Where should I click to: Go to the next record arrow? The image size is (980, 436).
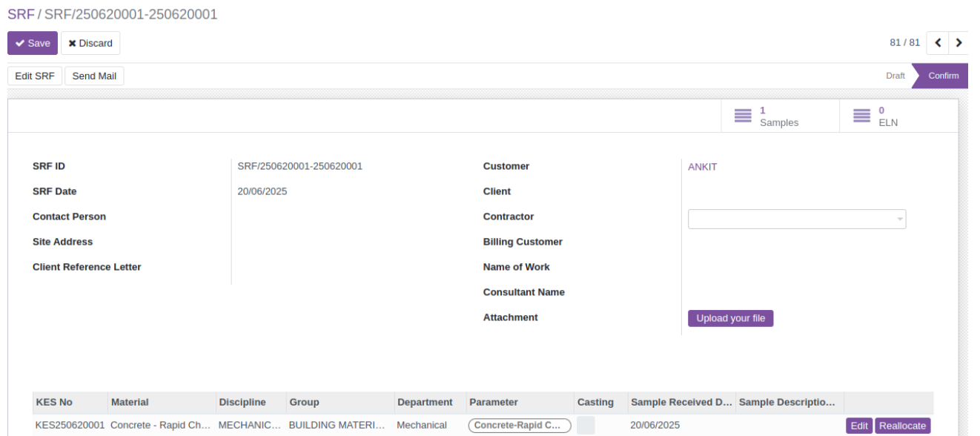(x=959, y=43)
